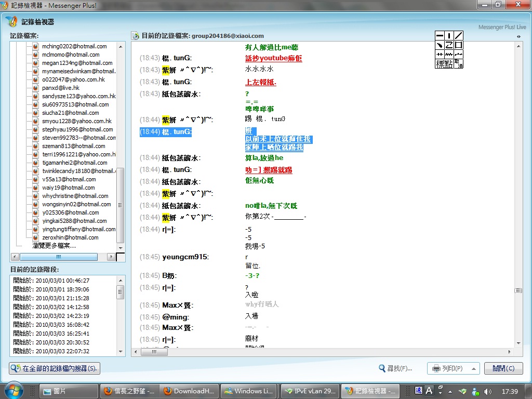Viewport: 532px width, 399px height.
Task: Switch to the 圖片 taskbar window
Action: pyautogui.click(x=69, y=391)
